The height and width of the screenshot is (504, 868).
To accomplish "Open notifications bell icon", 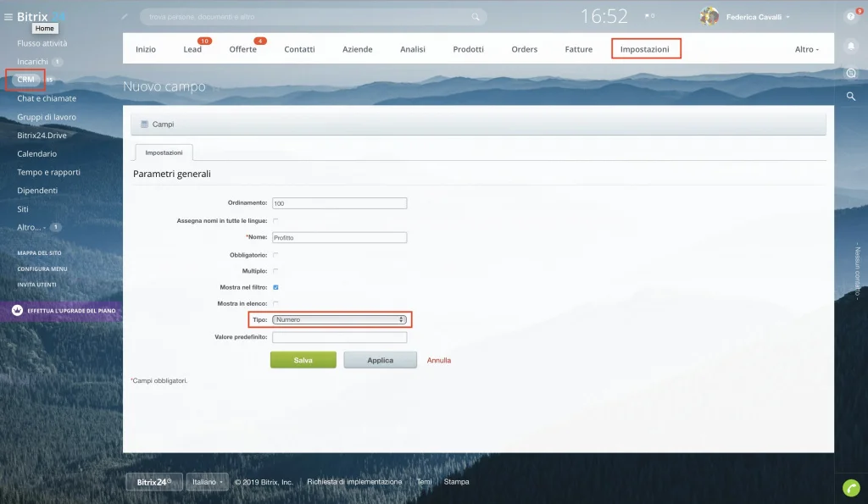I will 851,46.
